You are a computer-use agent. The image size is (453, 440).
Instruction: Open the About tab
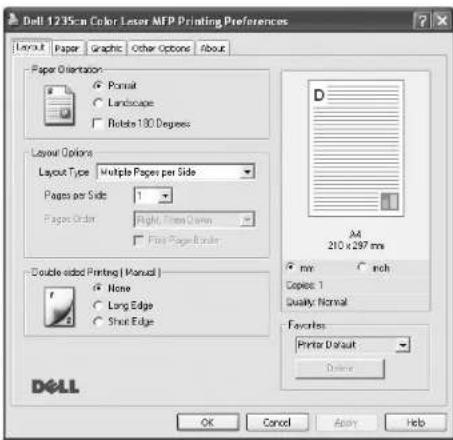(x=213, y=49)
